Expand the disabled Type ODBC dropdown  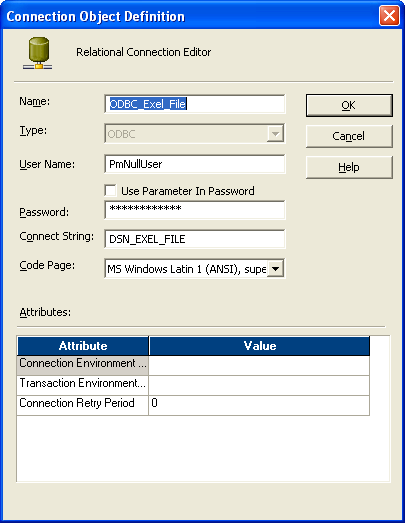[x=276, y=134]
